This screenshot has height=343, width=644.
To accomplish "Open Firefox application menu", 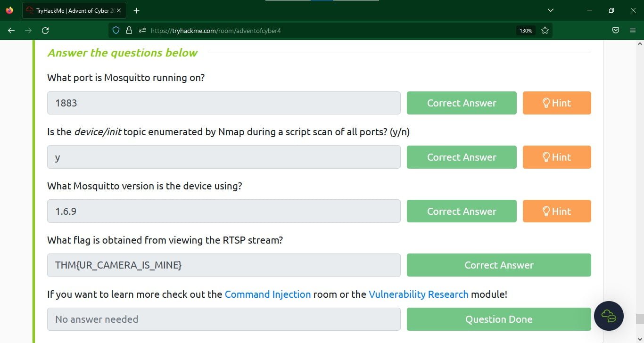I will pyautogui.click(x=633, y=30).
